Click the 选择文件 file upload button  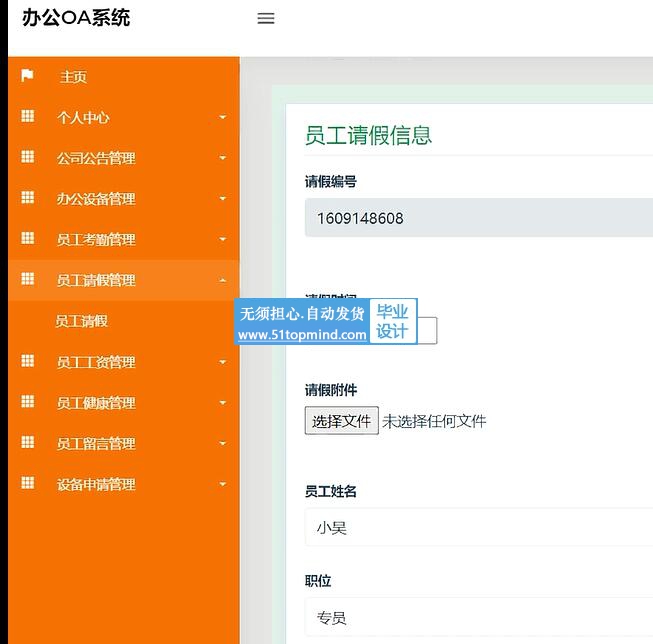click(341, 421)
